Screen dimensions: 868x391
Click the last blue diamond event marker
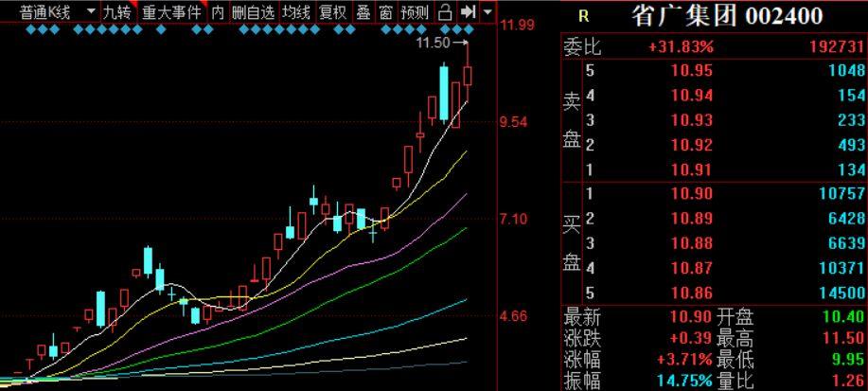tap(469, 28)
